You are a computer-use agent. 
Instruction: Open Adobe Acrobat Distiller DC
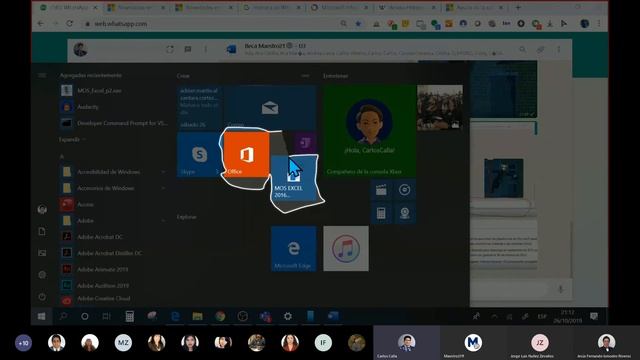coord(113,253)
